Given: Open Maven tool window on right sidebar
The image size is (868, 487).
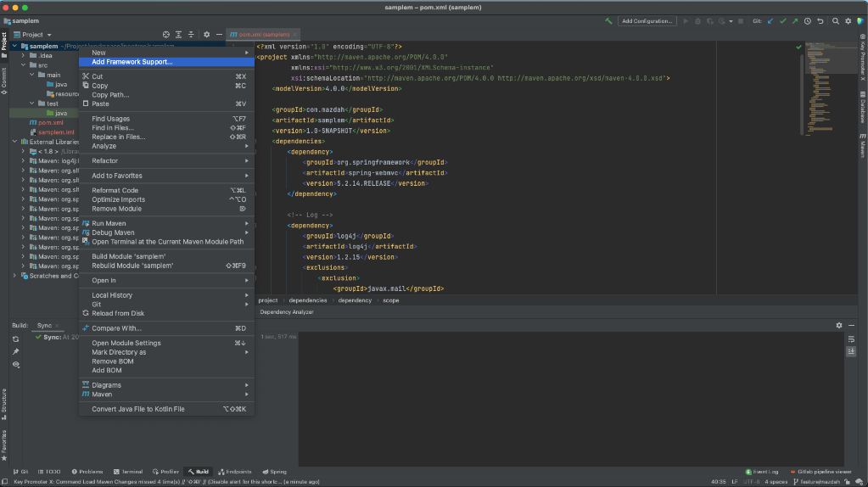Looking at the screenshot, I should point(862,145).
